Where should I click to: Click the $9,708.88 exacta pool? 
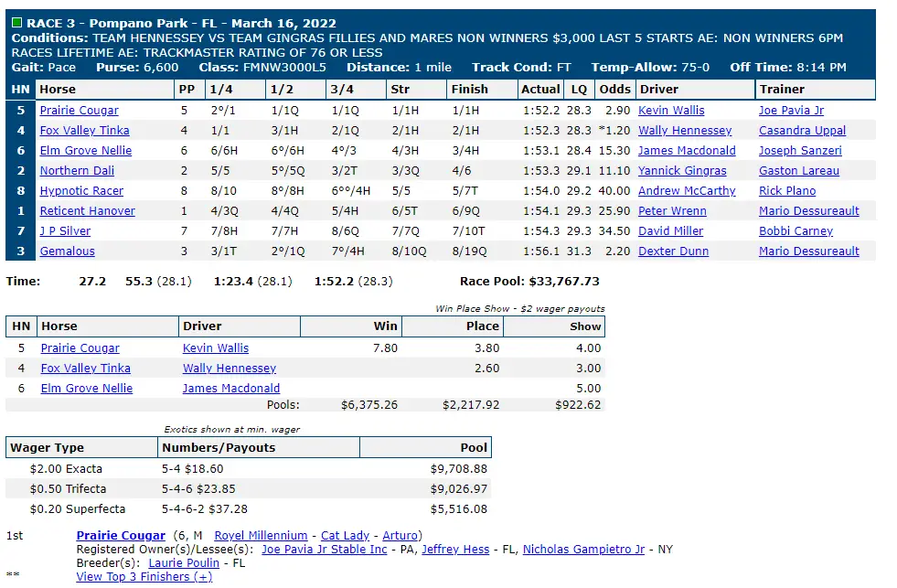459,468
